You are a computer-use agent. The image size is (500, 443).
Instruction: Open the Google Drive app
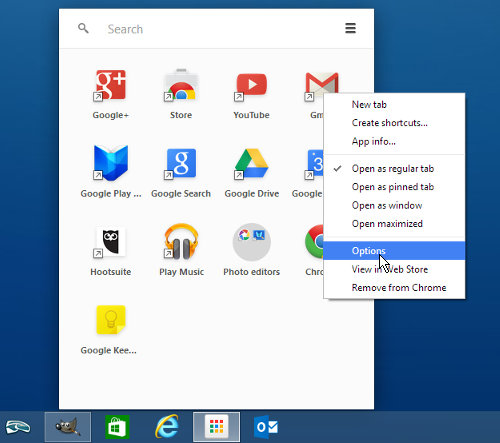point(251,163)
